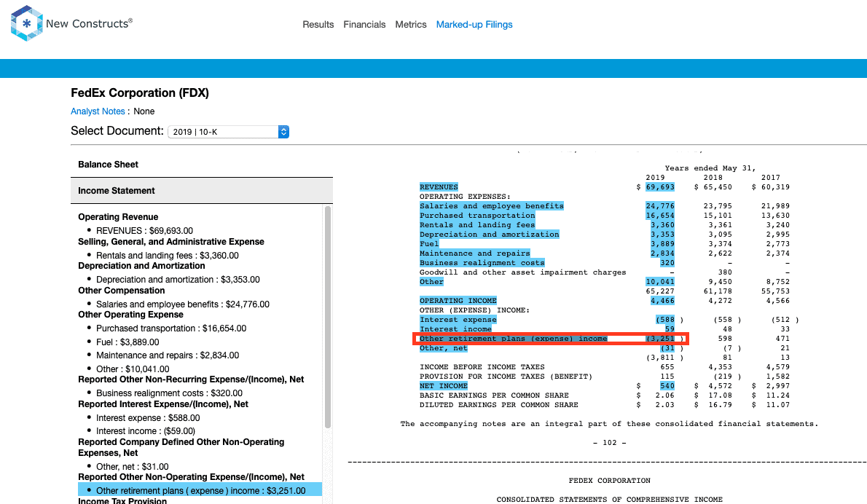
Task: Click highlighted Business realignment costs in filing
Action: click(x=482, y=262)
